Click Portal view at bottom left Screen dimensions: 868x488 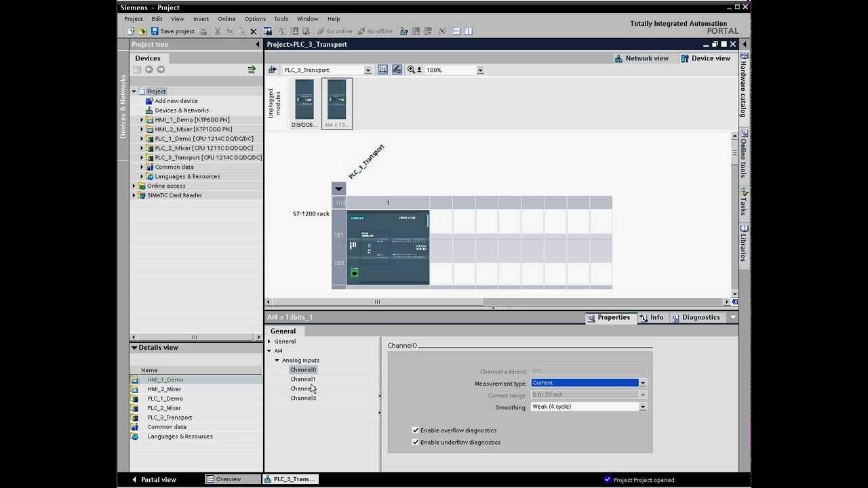tap(154, 479)
